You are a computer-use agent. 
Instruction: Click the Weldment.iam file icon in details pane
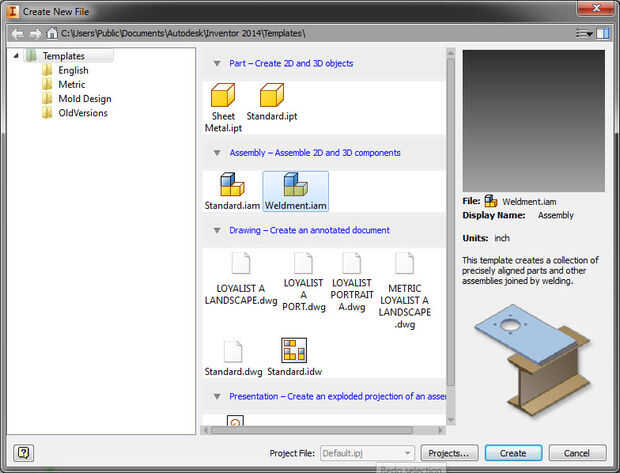click(491, 201)
